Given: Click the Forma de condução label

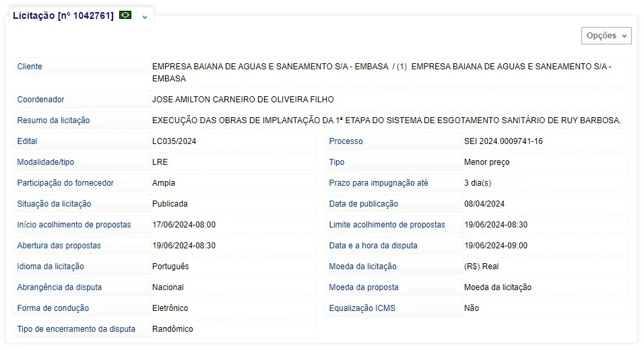Looking at the screenshot, I should click(x=53, y=308).
